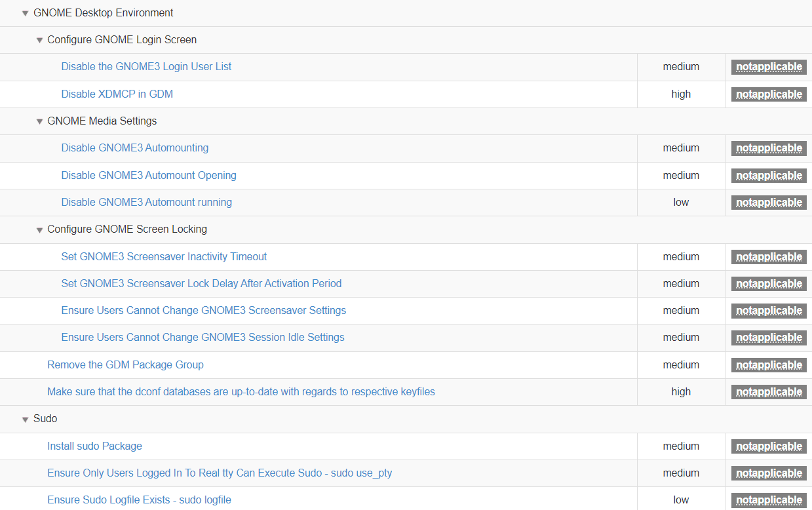Click notapplicable result for Automount Opening
This screenshot has width=812, height=510.
[769, 176]
